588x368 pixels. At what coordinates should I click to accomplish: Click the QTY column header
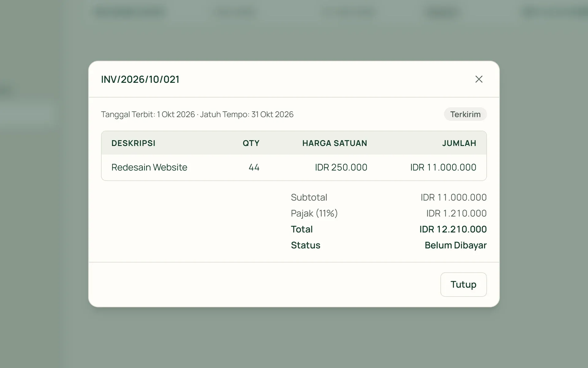[x=251, y=143]
